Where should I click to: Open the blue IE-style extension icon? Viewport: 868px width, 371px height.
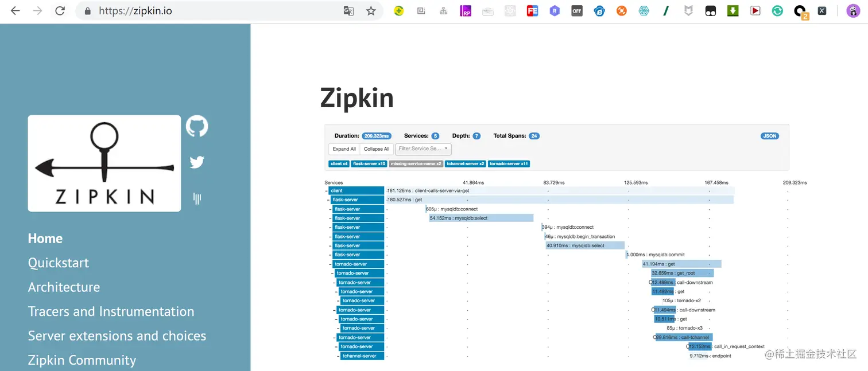[599, 11]
